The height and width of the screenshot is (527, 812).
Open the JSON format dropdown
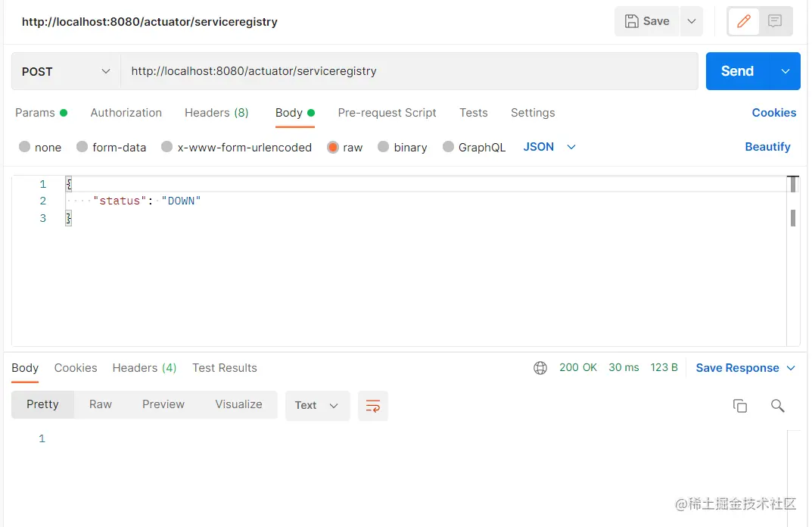click(549, 147)
